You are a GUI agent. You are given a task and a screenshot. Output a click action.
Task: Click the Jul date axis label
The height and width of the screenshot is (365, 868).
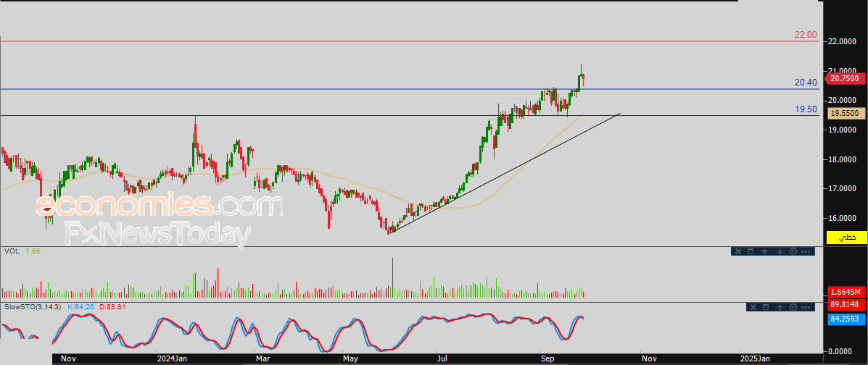[443, 358]
